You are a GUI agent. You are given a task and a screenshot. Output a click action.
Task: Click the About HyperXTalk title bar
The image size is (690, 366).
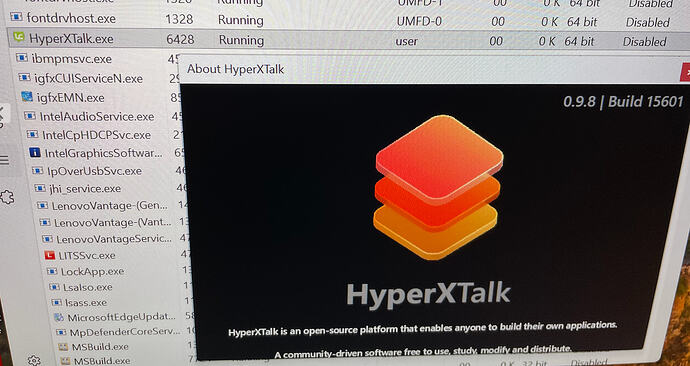click(431, 70)
